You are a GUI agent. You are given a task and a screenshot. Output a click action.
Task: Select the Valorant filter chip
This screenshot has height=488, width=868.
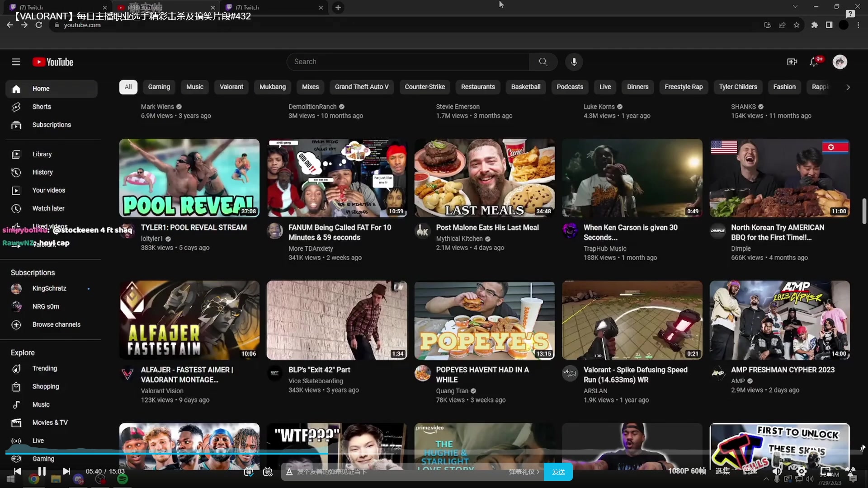(x=231, y=87)
